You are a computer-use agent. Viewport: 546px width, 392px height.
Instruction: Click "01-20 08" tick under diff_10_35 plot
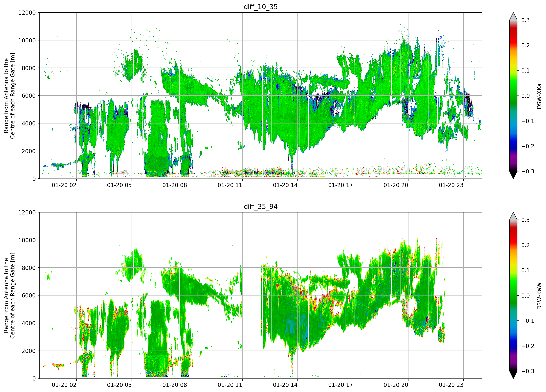(175, 185)
